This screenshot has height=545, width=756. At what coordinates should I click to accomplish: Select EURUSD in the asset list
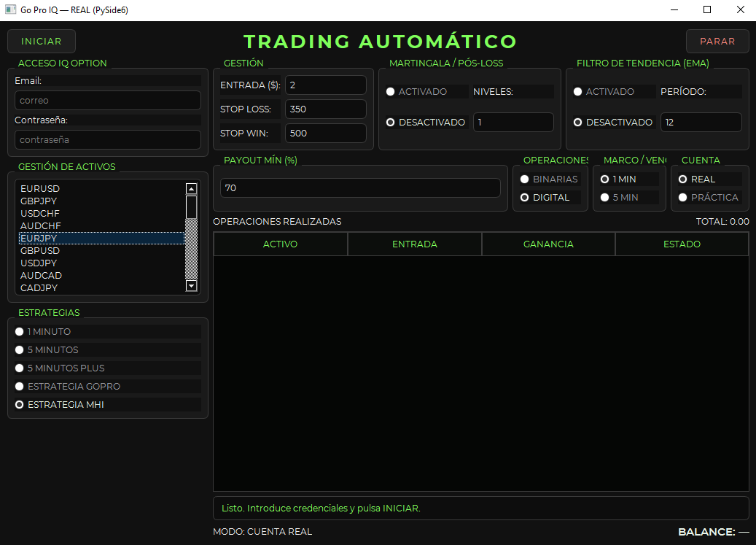[101, 188]
